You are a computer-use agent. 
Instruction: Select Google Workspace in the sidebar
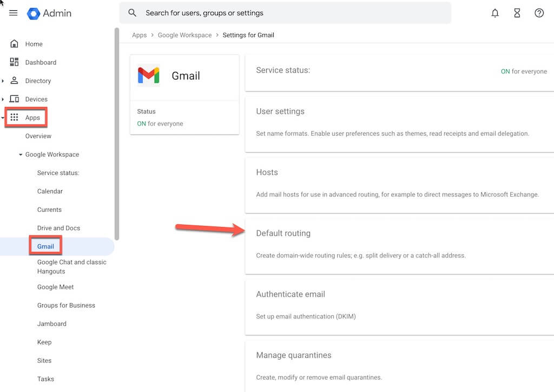(52, 154)
